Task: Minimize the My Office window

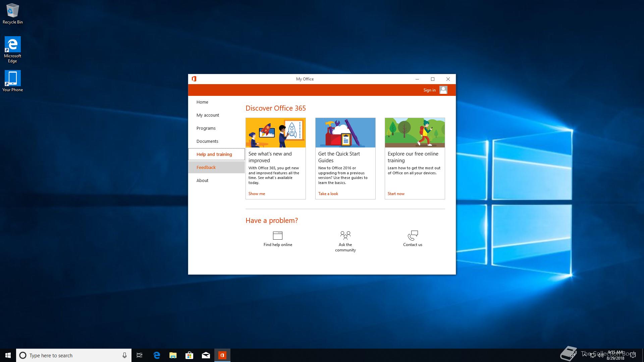Action: pyautogui.click(x=417, y=79)
